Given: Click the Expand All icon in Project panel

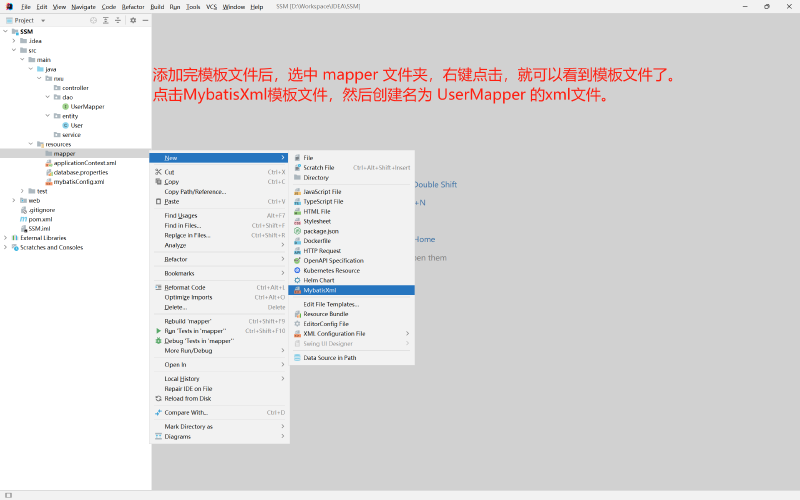Looking at the screenshot, I should pyautogui.click(x=106, y=20).
